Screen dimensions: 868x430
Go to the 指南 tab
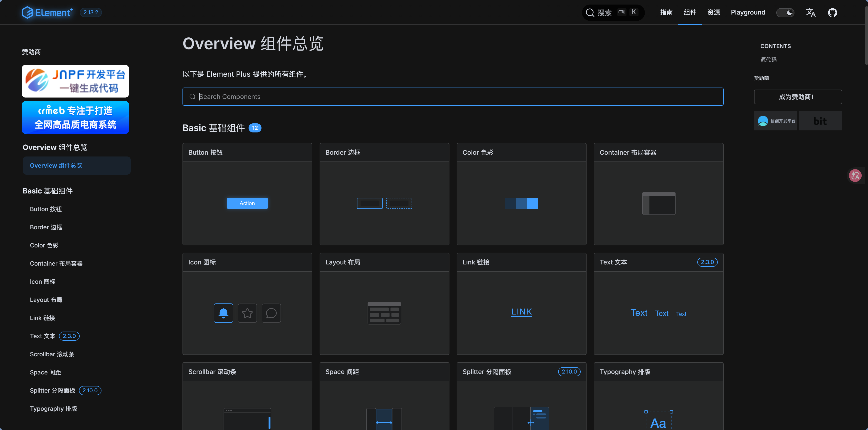[x=666, y=12]
